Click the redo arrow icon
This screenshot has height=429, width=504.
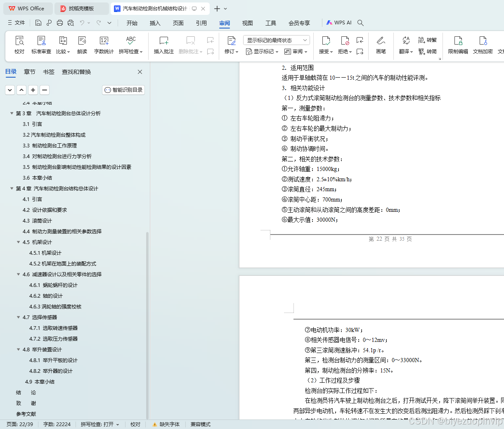pos(99,23)
